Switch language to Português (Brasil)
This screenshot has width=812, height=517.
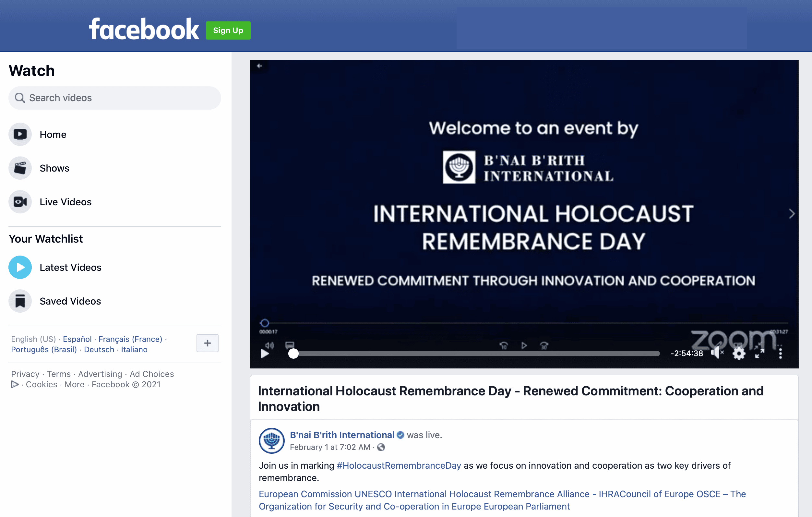tap(44, 349)
